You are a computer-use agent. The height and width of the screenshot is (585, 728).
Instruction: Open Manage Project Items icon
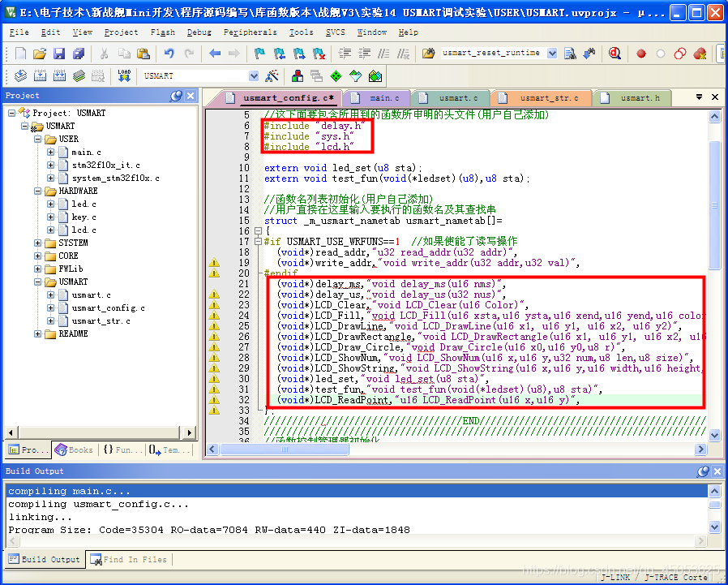(x=298, y=75)
